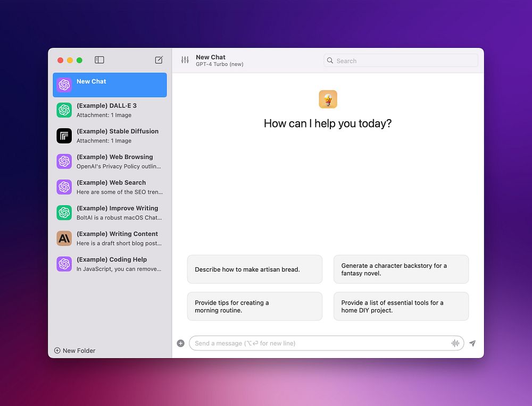Click the 'GPT-4 Turbo (new)' model label

220,64
